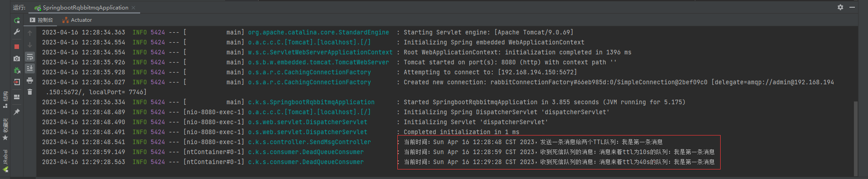The width and height of the screenshot is (868, 179).
Task: Click the exit application icon
Action: click(x=17, y=82)
